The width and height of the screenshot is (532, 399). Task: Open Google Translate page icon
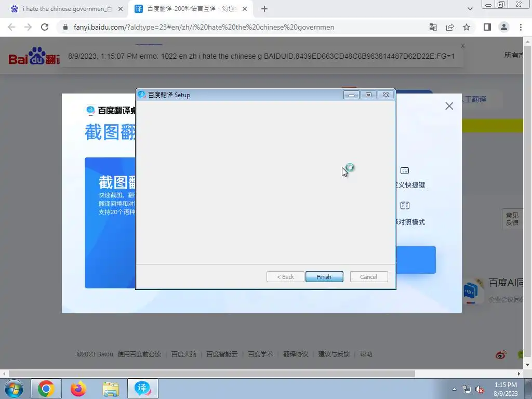433,27
